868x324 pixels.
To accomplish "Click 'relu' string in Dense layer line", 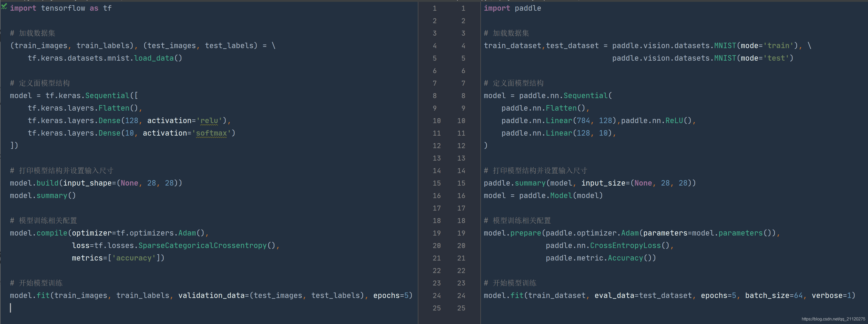I will pyautogui.click(x=209, y=121).
